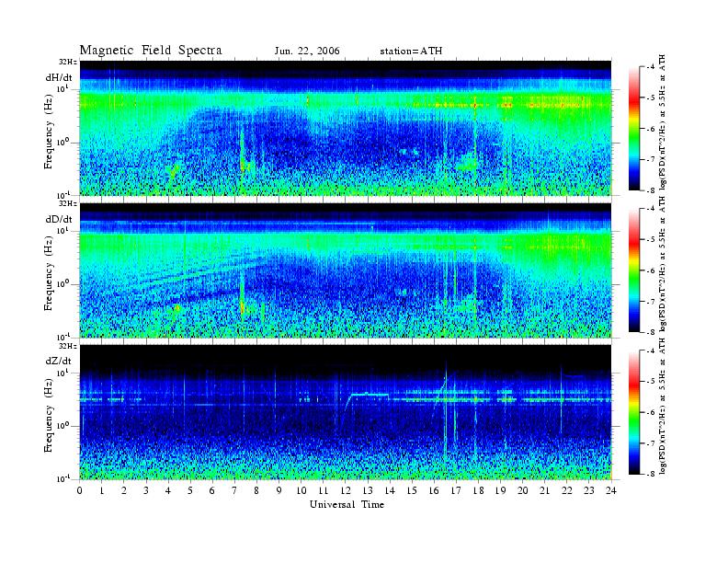Click the 32Hz tick label of dH/dt panel
The height and width of the screenshot is (563, 728).
click(x=67, y=62)
